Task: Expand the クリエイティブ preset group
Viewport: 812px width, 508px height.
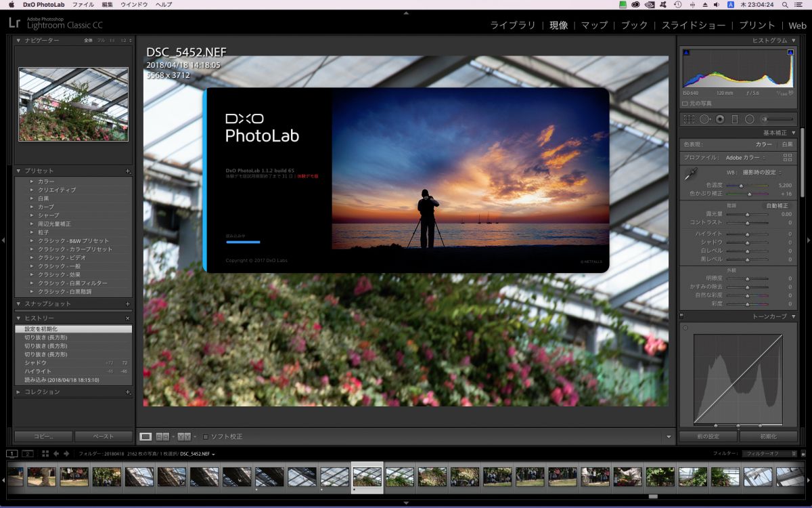Action: pyautogui.click(x=31, y=190)
